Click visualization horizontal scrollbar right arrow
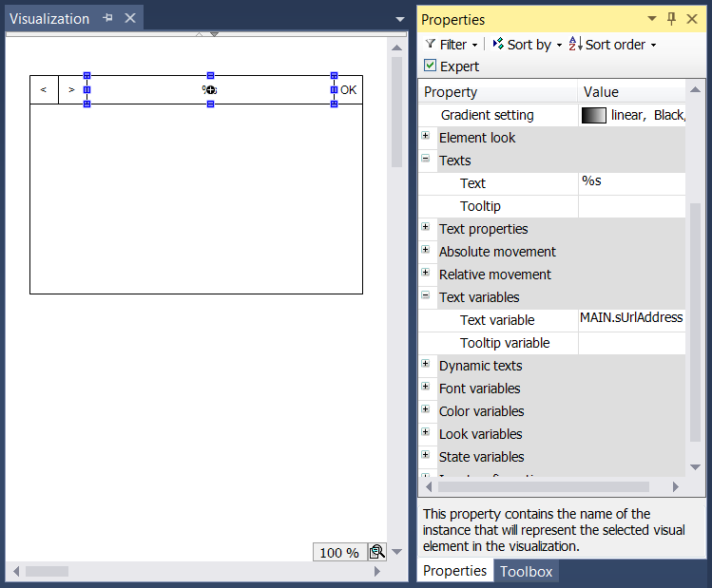Screen dimensions: 712x588 (376, 571)
